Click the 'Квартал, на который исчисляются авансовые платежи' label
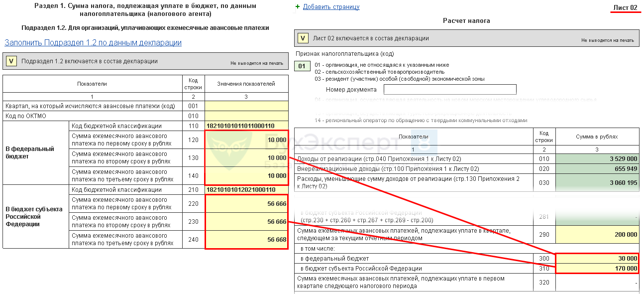This screenshot has height=294, width=644. pos(90,106)
